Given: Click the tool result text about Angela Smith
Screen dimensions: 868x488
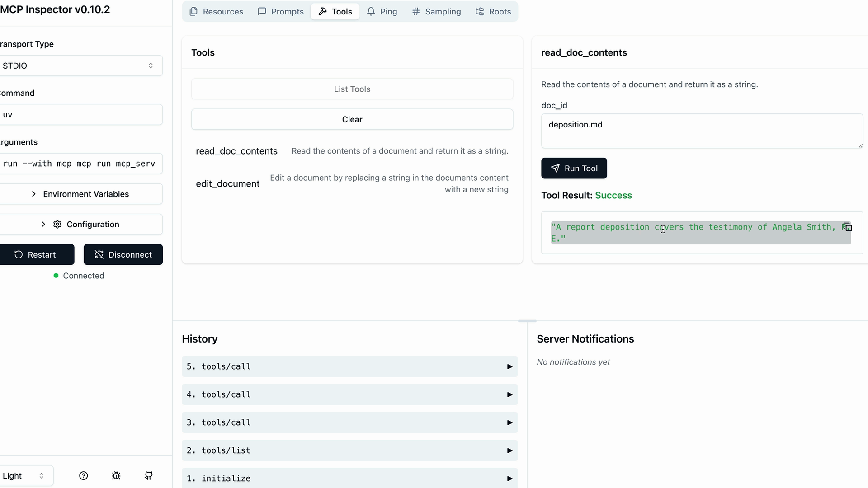Looking at the screenshot, I should [701, 233].
